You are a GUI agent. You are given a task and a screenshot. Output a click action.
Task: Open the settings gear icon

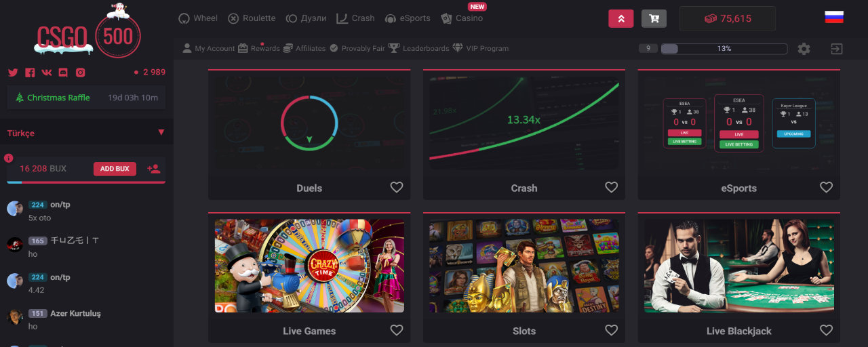click(x=804, y=49)
